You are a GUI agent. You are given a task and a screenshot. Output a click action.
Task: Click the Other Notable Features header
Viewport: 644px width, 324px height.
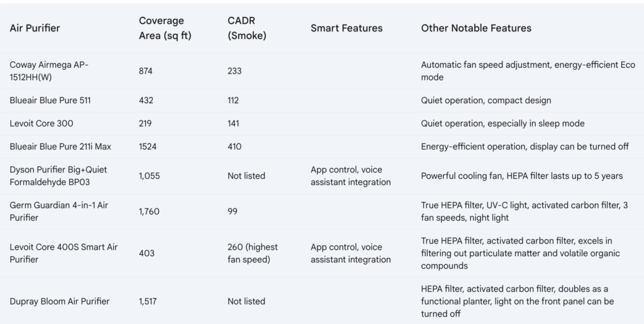click(x=476, y=28)
